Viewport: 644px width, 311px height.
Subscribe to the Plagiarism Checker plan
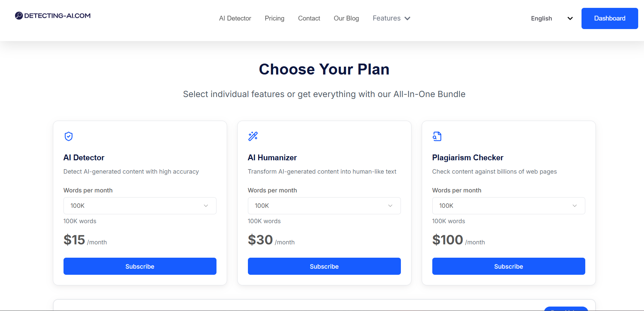[508, 266]
